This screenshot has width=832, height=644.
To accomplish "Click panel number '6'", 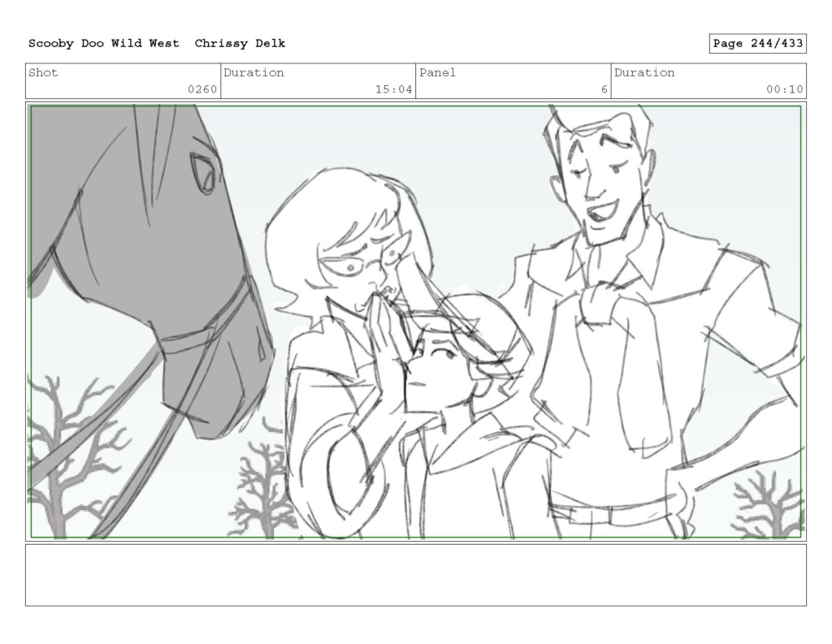I will pyautogui.click(x=604, y=89).
